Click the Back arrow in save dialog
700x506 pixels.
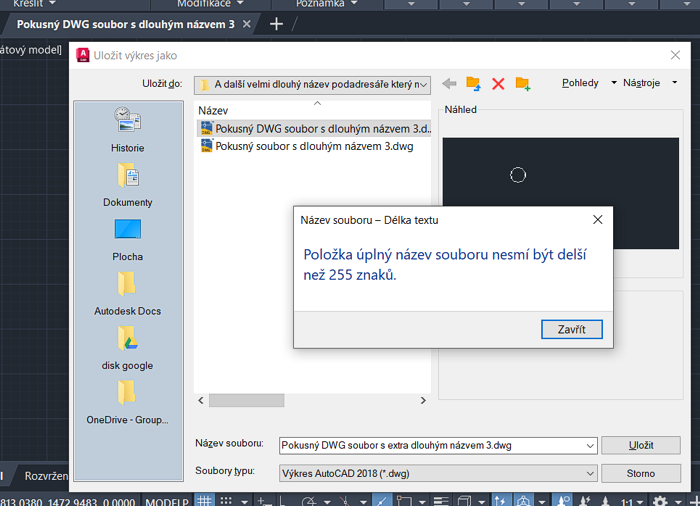click(x=449, y=84)
